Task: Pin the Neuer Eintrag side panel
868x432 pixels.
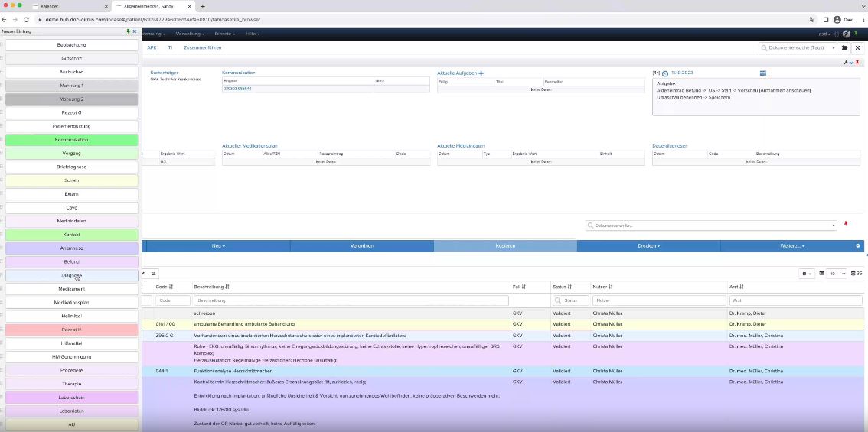Action: tap(129, 31)
